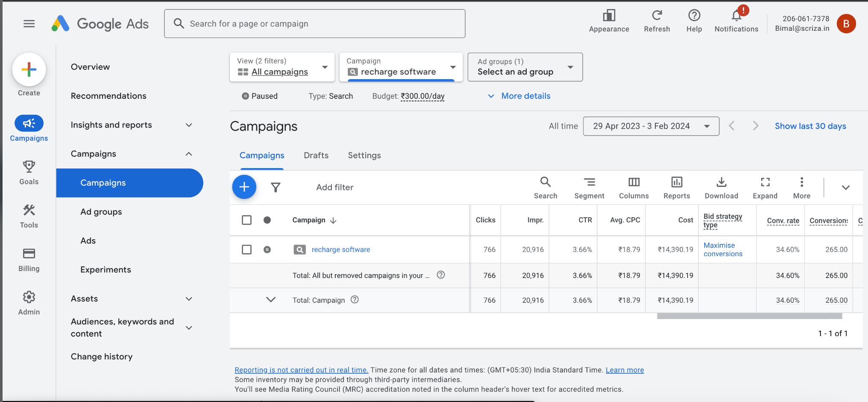Collapse the Campaigns nav section
The width and height of the screenshot is (868, 402).
click(x=189, y=154)
